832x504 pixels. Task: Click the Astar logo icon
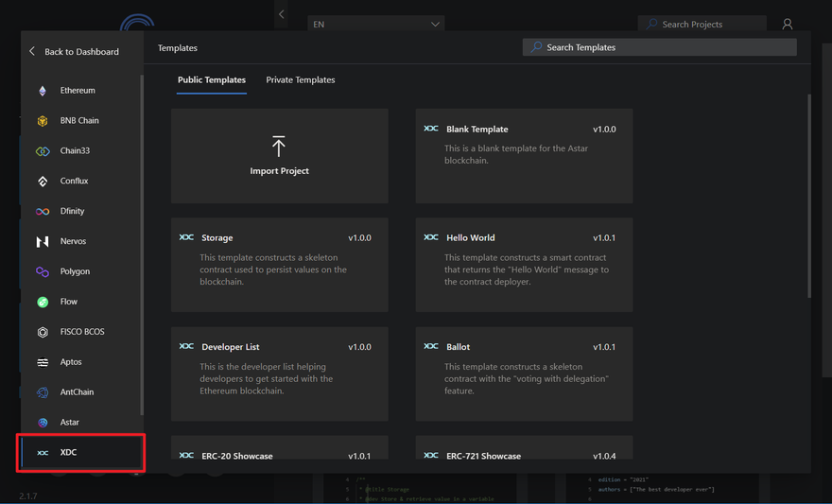pyautogui.click(x=43, y=423)
